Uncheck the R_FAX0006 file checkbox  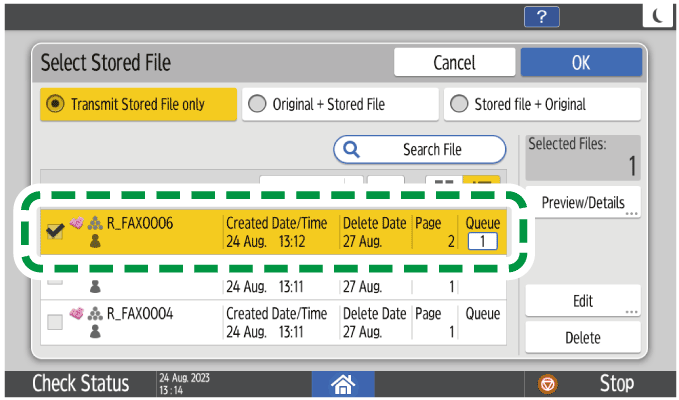point(56,232)
